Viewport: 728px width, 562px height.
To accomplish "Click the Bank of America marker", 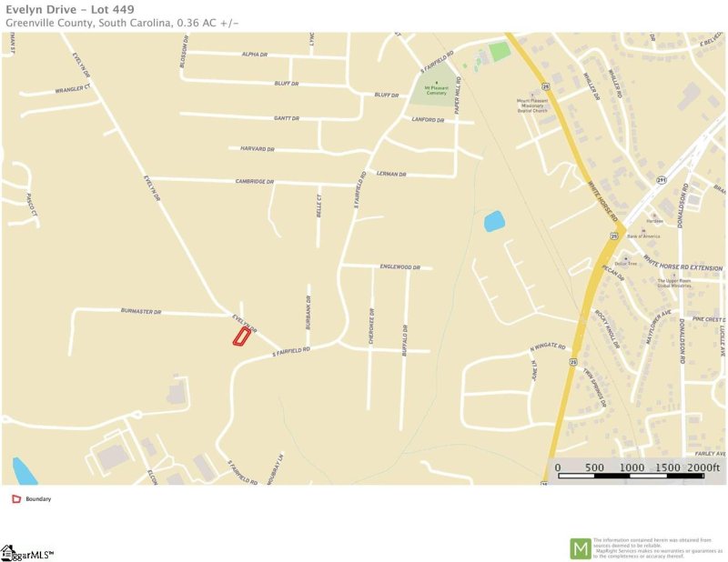I will pyautogui.click(x=643, y=231).
